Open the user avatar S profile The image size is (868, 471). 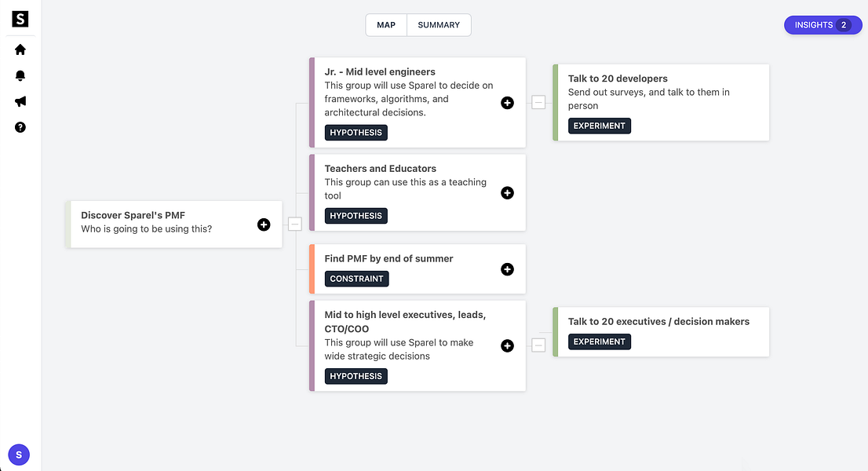(x=19, y=455)
